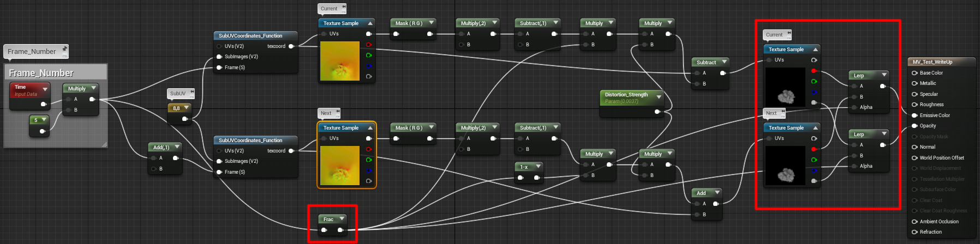
Task: Click the 1-x node output pin
Action: point(537,178)
